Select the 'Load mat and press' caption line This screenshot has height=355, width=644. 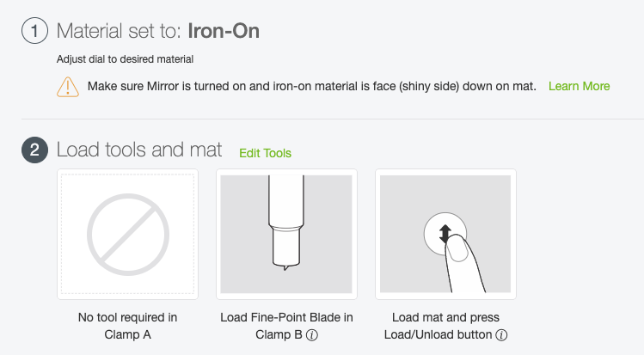pos(445,317)
